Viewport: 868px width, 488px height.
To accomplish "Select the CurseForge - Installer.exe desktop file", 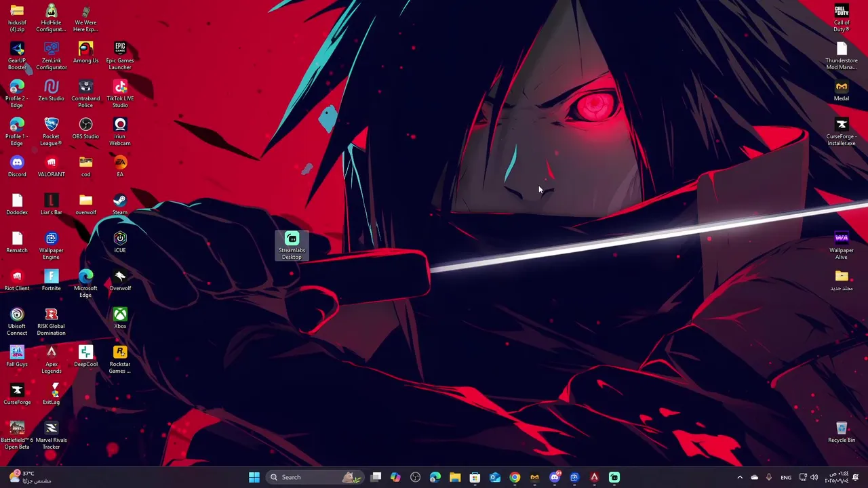I will pyautogui.click(x=842, y=132).
